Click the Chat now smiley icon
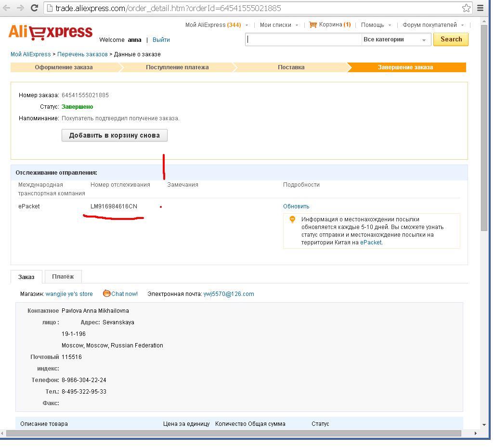The image size is (495, 448). tap(107, 294)
